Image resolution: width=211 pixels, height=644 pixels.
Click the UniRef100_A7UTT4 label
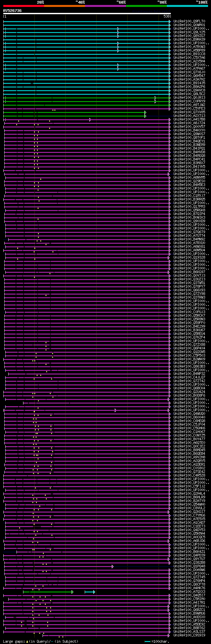click(x=189, y=235)
